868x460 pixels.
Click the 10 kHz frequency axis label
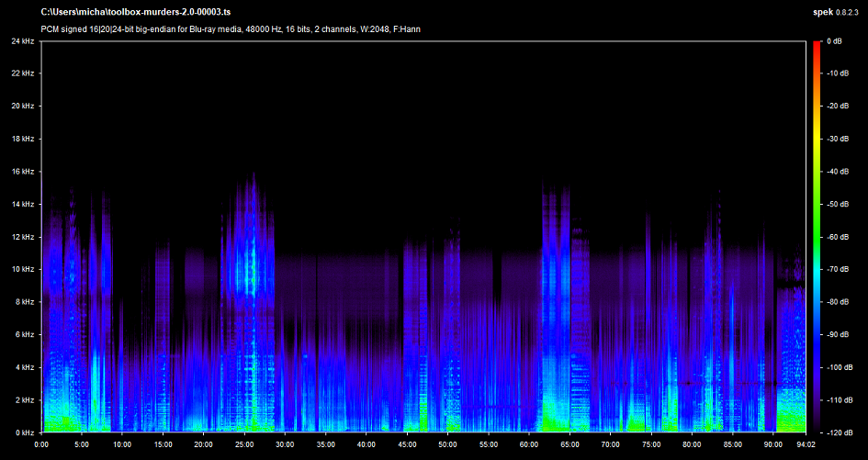click(23, 269)
